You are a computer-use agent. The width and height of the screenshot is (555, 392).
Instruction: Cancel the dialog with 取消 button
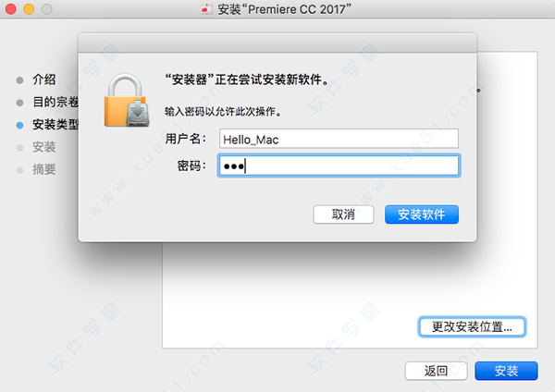click(343, 214)
